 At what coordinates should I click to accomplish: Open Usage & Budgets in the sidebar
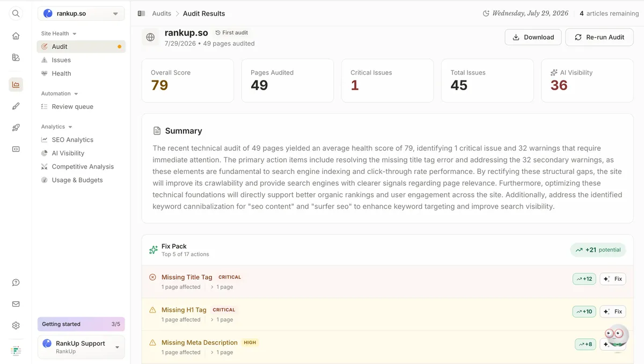point(81,180)
